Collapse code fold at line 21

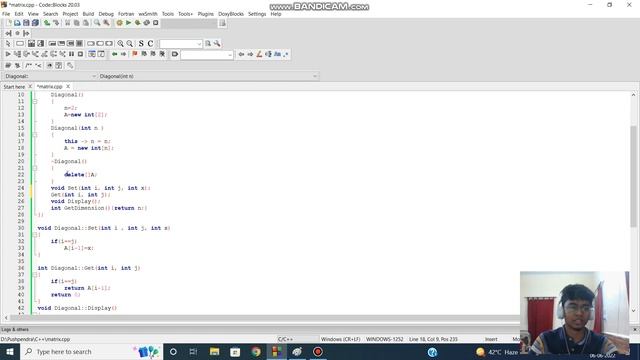[35, 168]
